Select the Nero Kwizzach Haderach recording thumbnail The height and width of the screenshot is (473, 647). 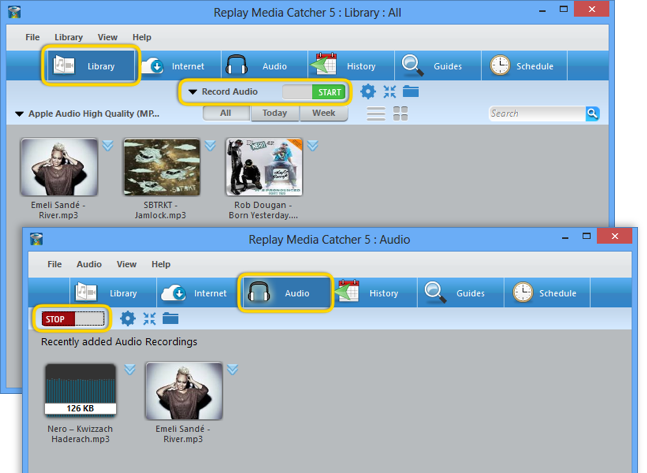click(x=80, y=389)
